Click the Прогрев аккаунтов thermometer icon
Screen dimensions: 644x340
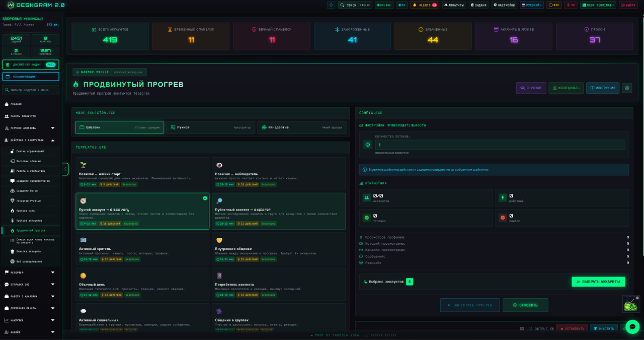point(13,221)
